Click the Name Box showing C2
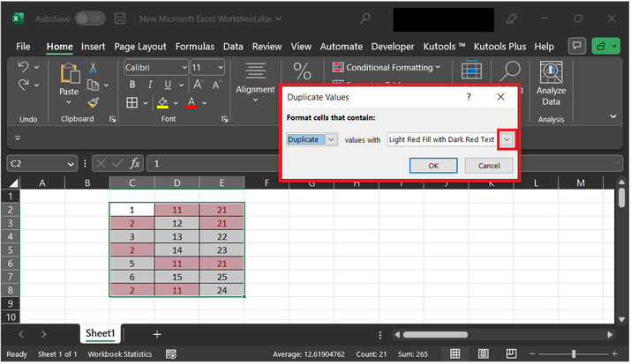The image size is (631, 364). pos(42,164)
